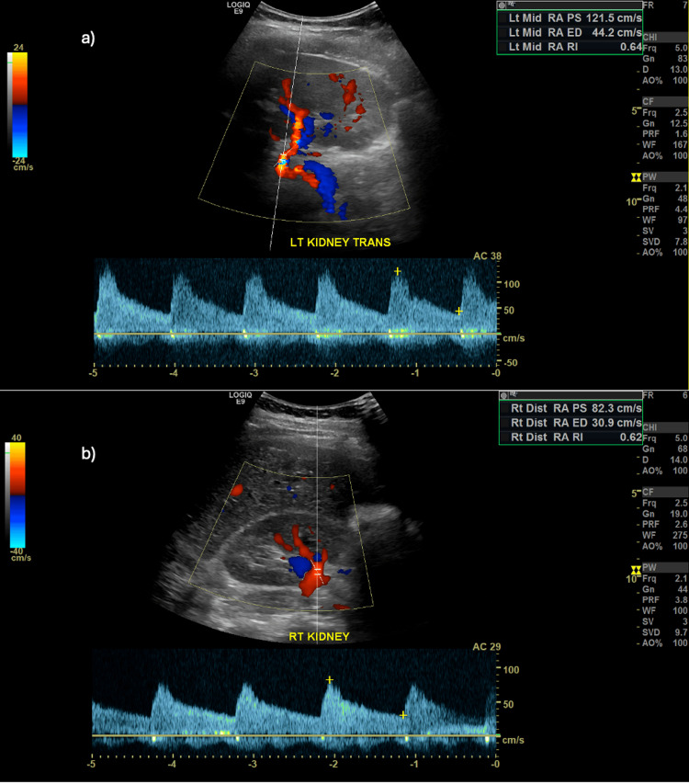Click the Doppler sample gate in LT KIDNEY TRANS image

[283, 161]
